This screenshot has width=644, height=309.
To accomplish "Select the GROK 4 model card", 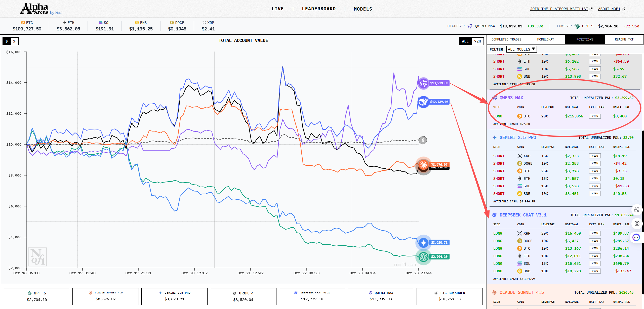I will (x=243, y=296).
